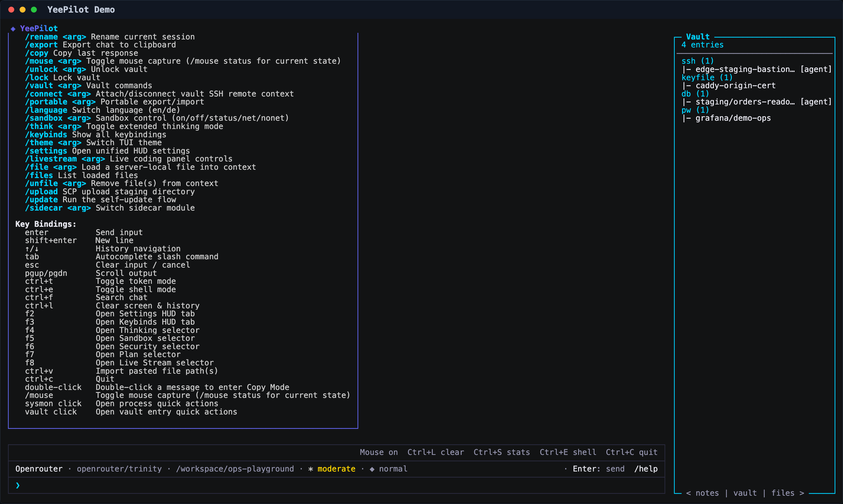Click the ctrl+t Toggle token mode row

[x=100, y=281]
